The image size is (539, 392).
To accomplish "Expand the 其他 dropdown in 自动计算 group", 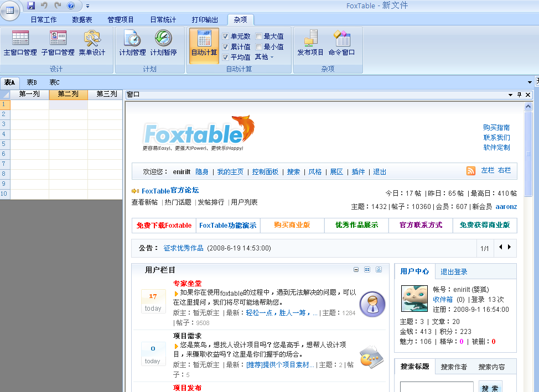I will [264, 57].
